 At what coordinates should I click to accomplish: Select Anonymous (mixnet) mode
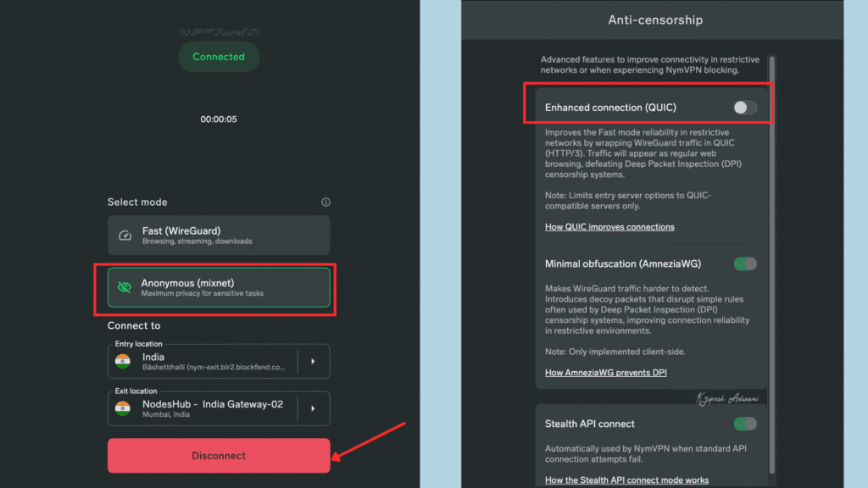coord(219,287)
